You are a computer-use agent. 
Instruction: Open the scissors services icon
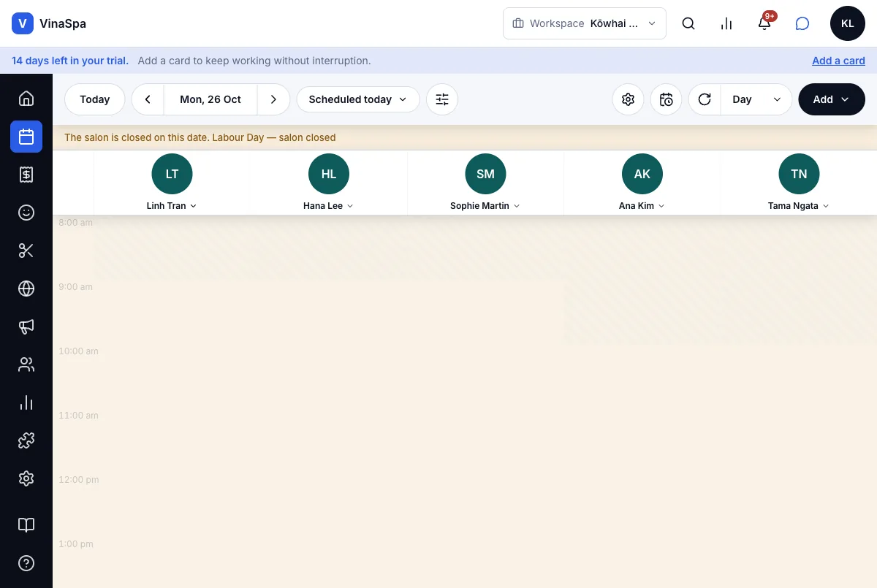pos(26,251)
